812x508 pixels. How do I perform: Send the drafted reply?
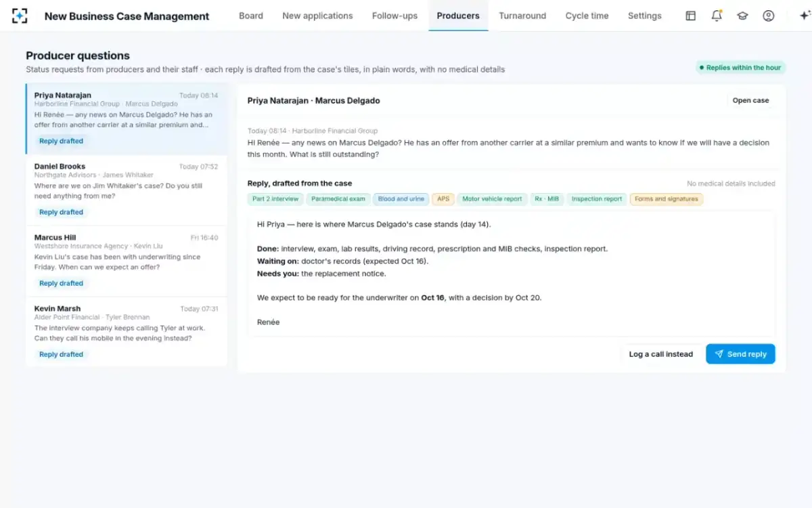(740, 354)
